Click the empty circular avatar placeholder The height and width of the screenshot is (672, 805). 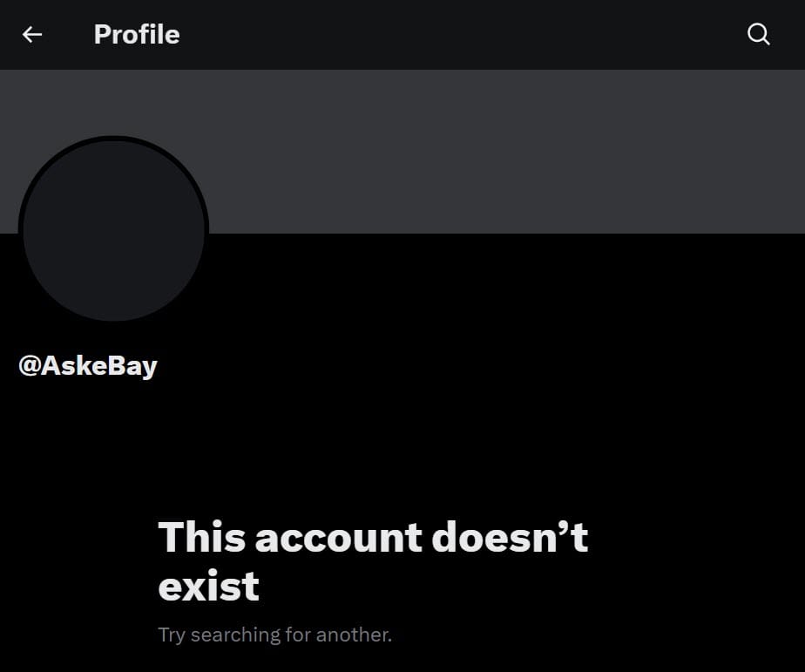[113, 229]
